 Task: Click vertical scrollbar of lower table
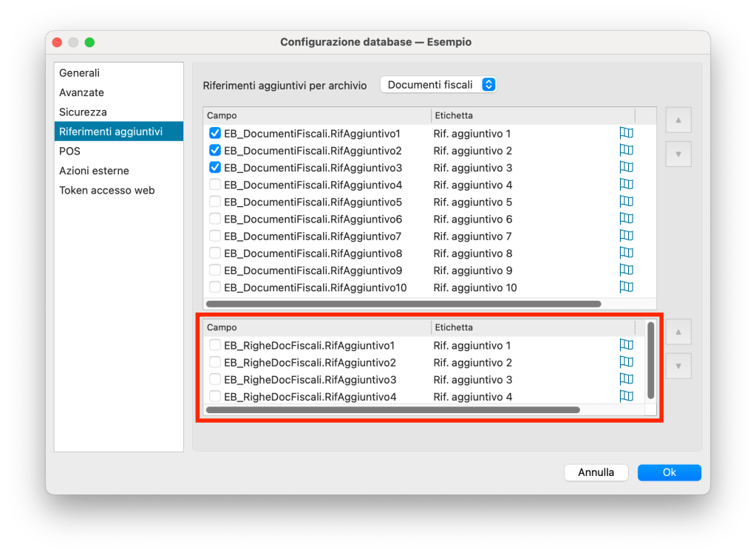tap(650, 360)
